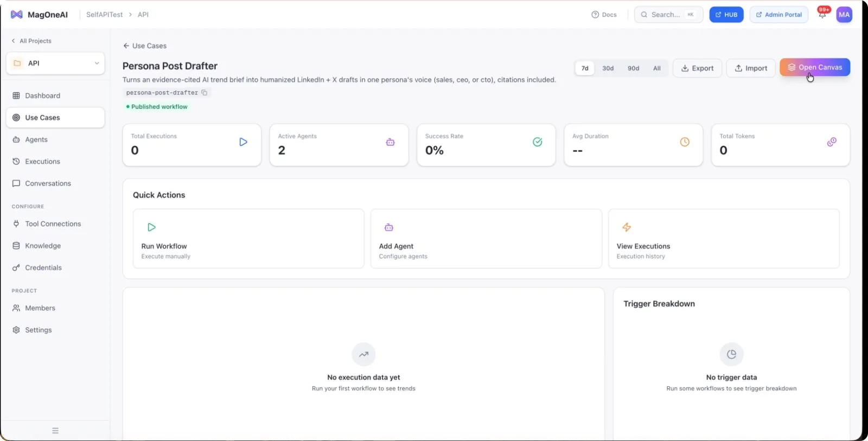
Task: Select Use Cases in the sidebar
Action: point(55,118)
